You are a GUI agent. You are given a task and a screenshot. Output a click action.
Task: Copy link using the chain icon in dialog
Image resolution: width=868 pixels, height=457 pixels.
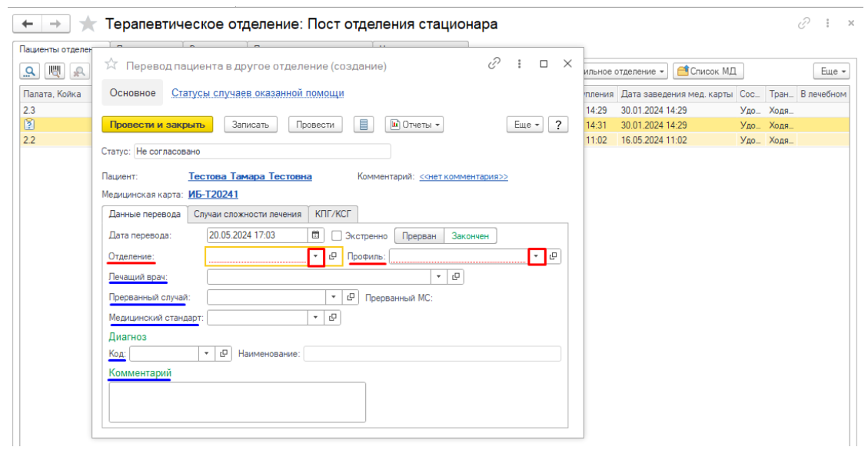(494, 65)
